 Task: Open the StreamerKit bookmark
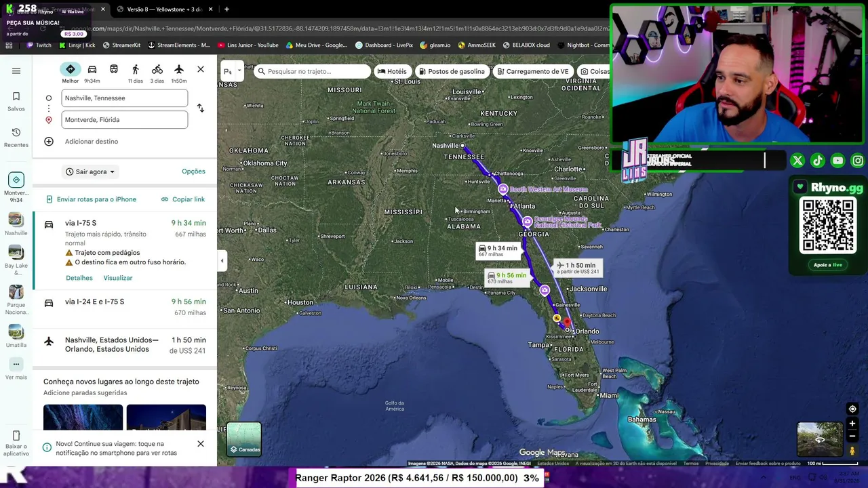[121, 45]
